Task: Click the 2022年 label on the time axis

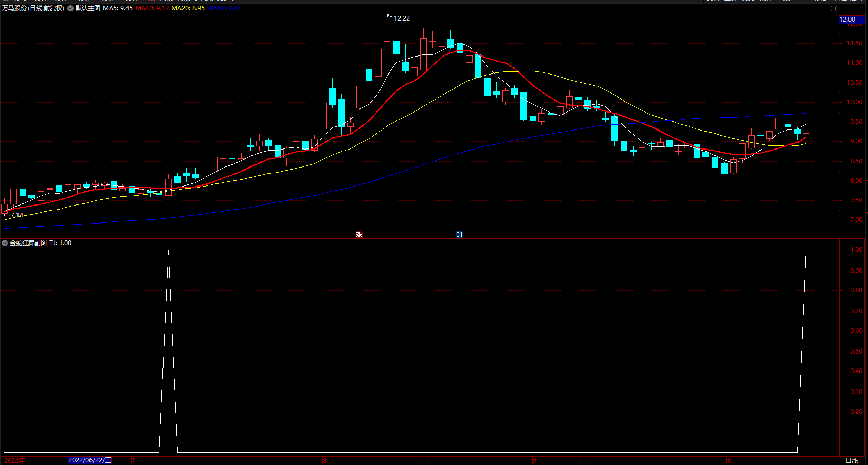Action: [14, 460]
